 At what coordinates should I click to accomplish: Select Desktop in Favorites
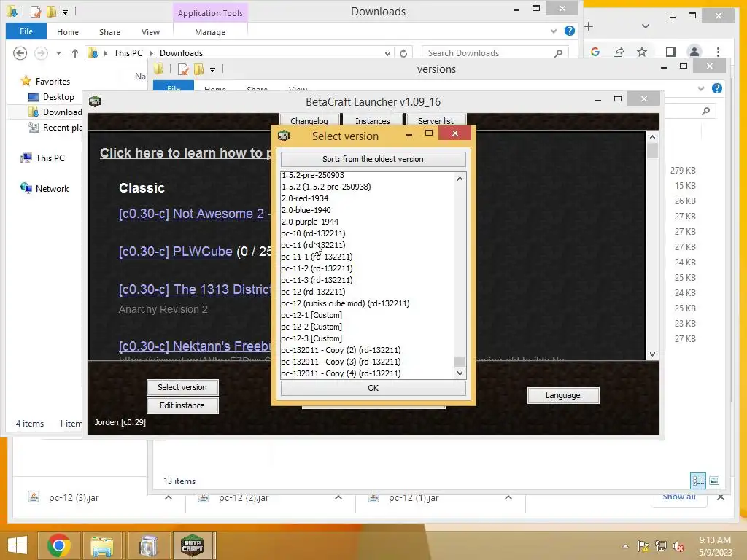pos(58,97)
